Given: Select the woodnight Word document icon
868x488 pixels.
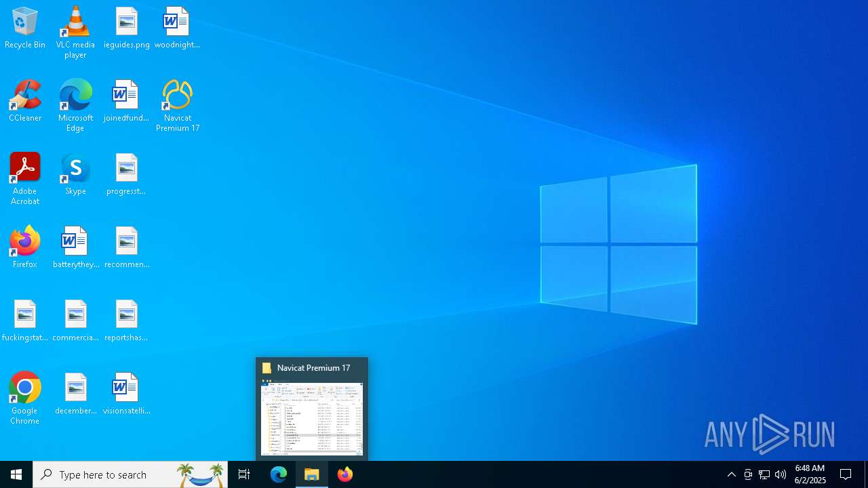Looking at the screenshot, I should click(177, 28).
